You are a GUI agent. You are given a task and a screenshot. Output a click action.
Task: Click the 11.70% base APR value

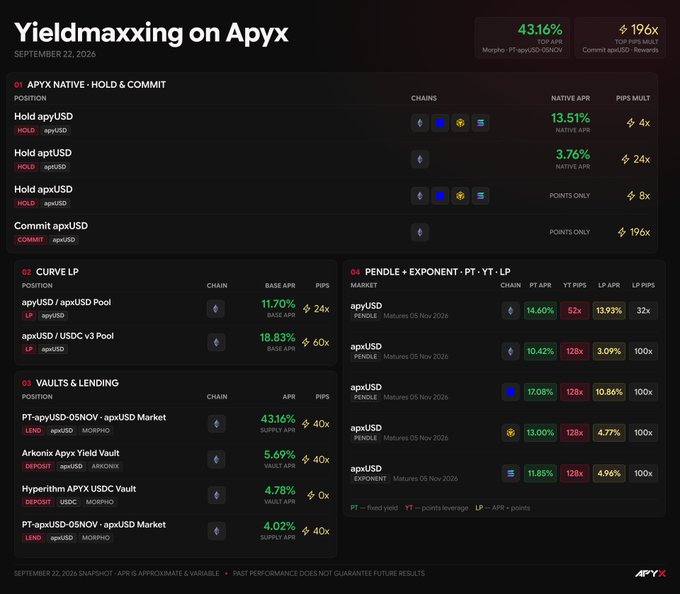coord(278,304)
